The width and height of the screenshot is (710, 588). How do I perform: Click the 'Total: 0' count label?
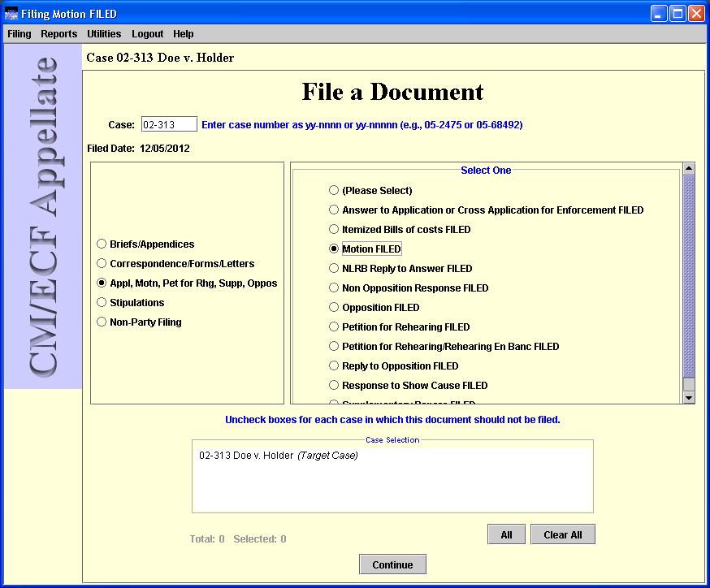click(207, 538)
